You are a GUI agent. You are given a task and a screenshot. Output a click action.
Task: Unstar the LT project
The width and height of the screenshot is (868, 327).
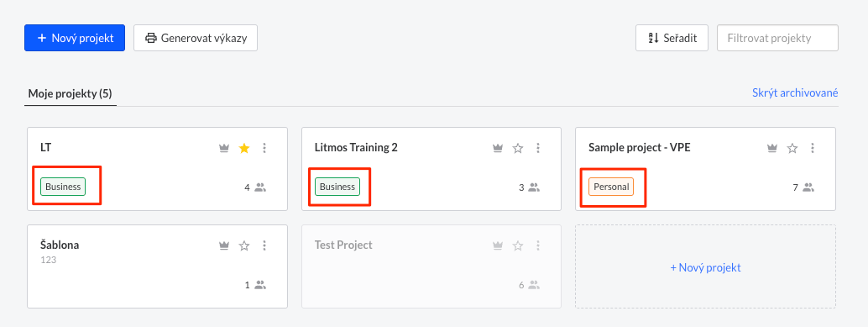pyautogui.click(x=244, y=148)
